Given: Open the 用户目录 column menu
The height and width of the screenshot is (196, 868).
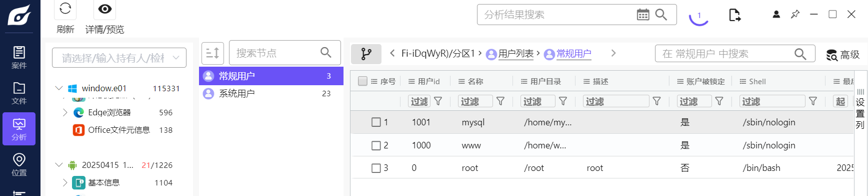Looking at the screenshot, I should pyautogui.click(x=524, y=81).
